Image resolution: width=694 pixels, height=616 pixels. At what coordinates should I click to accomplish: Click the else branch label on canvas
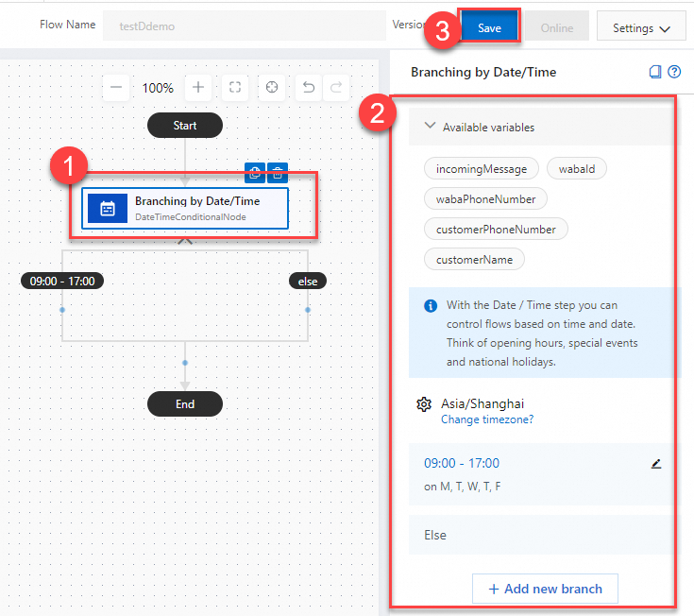308,282
